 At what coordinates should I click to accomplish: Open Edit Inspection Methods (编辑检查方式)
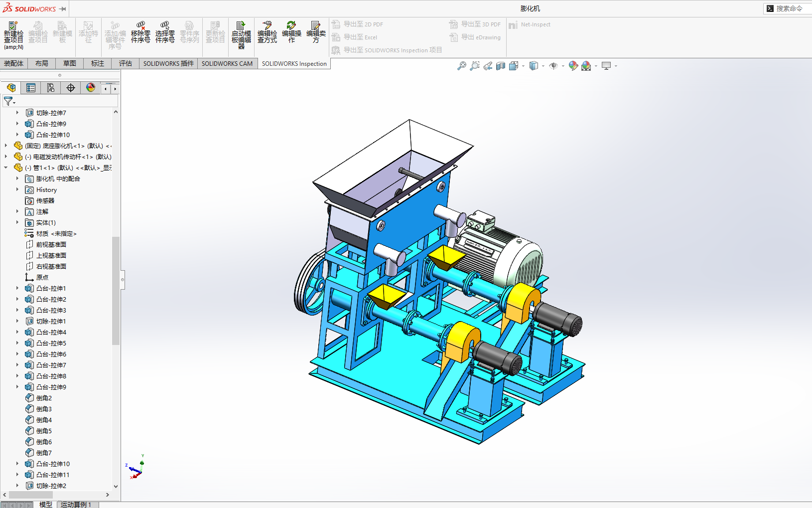pos(267,32)
